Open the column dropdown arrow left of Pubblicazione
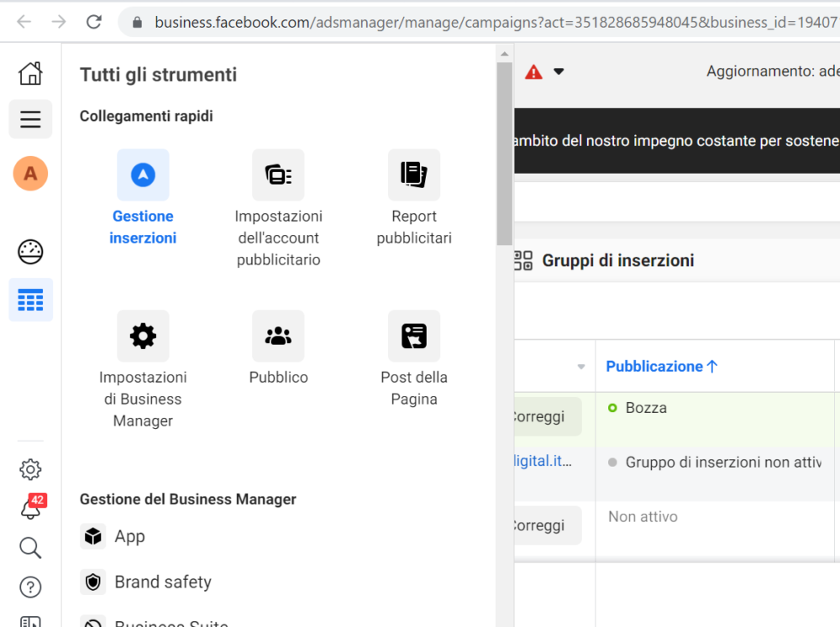The height and width of the screenshot is (627, 840). (581, 367)
